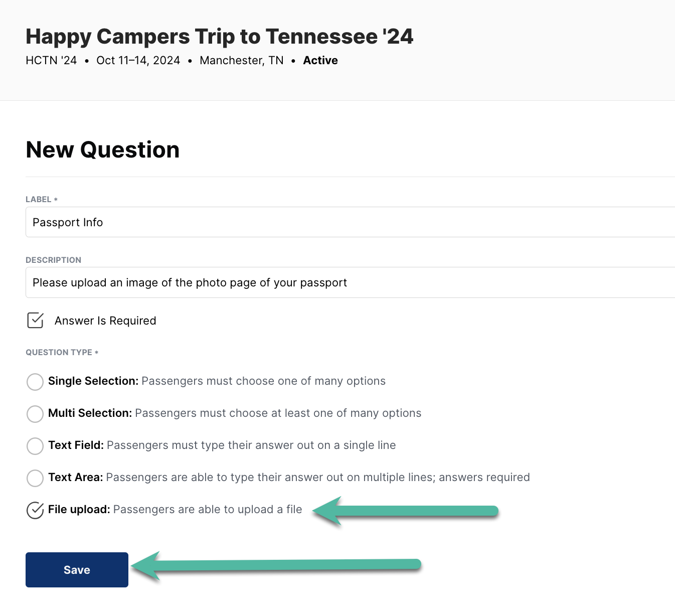Click the Save button
Viewport: 675px width, 616px height.
76,569
